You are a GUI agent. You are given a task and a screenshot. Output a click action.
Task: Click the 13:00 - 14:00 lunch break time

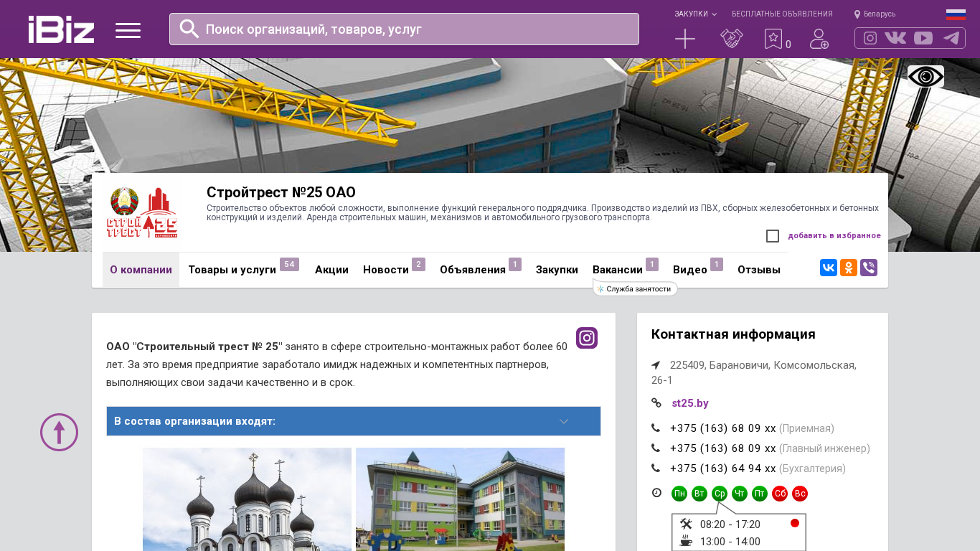tap(730, 542)
